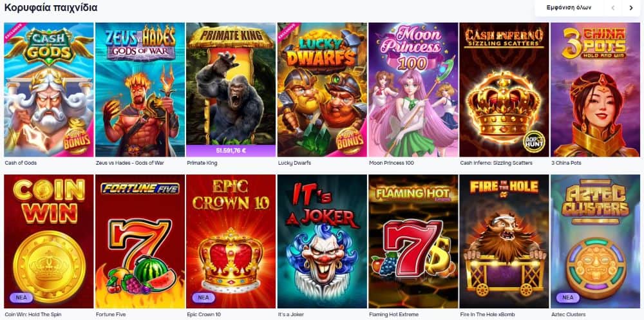Open the Moon Princess 100 game tile

click(413, 89)
